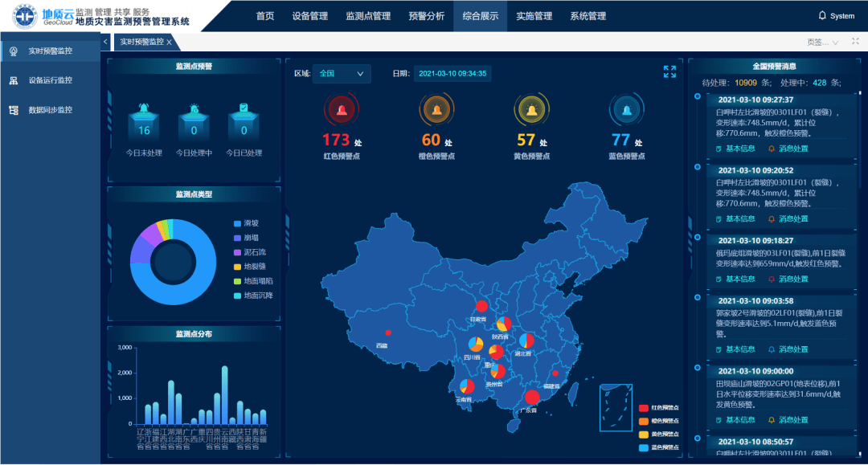Open 数据同步监控 via its sidebar icon
Viewport: 868px width, 465px height.
(11, 110)
